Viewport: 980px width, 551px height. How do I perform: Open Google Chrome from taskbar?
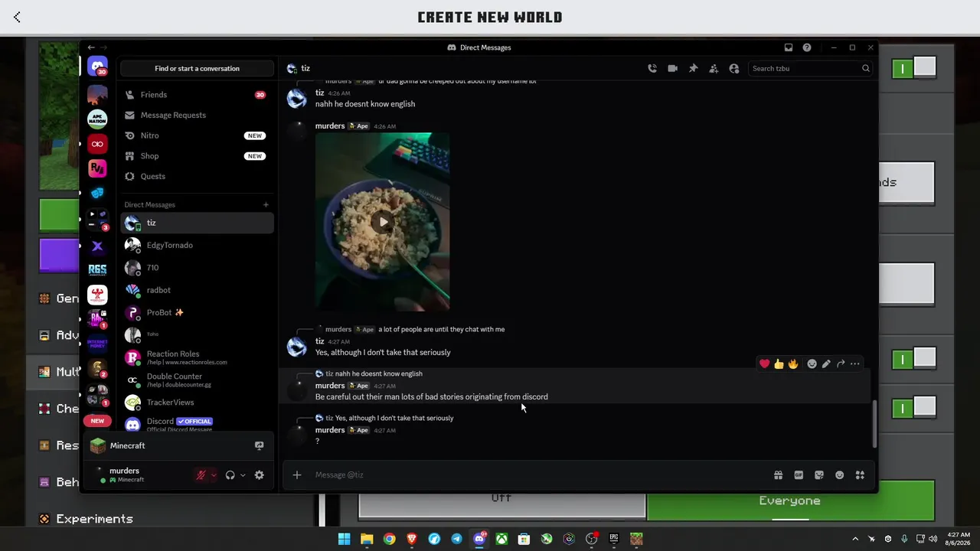[389, 539]
